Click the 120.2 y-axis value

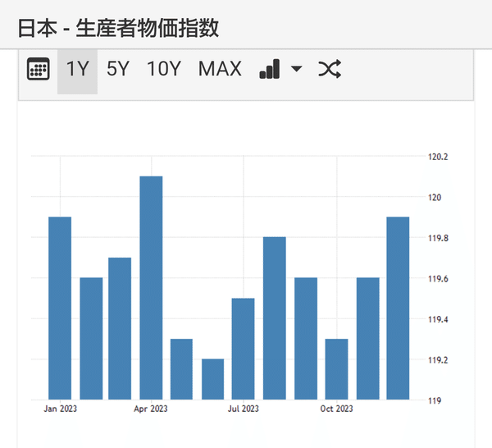point(438,157)
